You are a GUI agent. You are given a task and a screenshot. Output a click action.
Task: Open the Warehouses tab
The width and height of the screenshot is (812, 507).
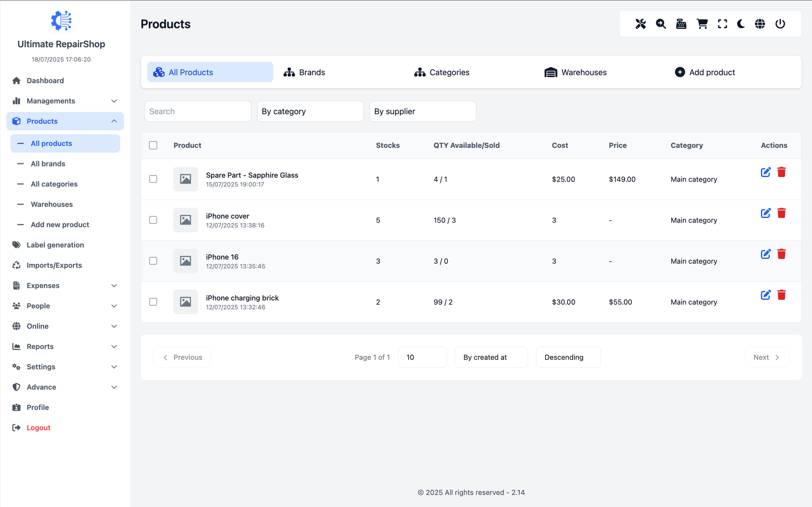[576, 72]
